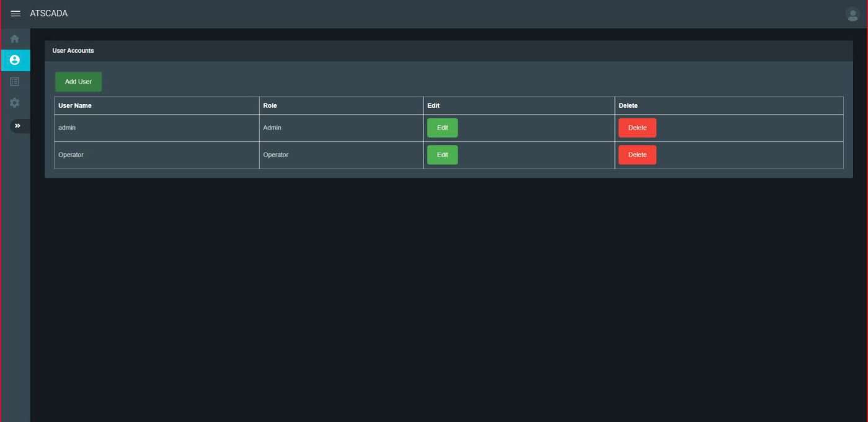Image resolution: width=868 pixels, height=422 pixels.
Task: Select the admin username cell
Action: (67, 128)
